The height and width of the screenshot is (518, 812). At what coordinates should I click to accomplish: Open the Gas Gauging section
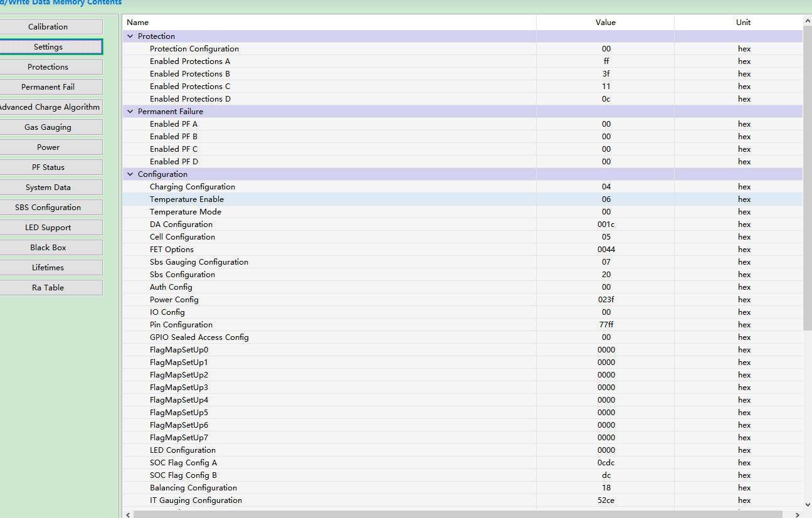point(48,127)
